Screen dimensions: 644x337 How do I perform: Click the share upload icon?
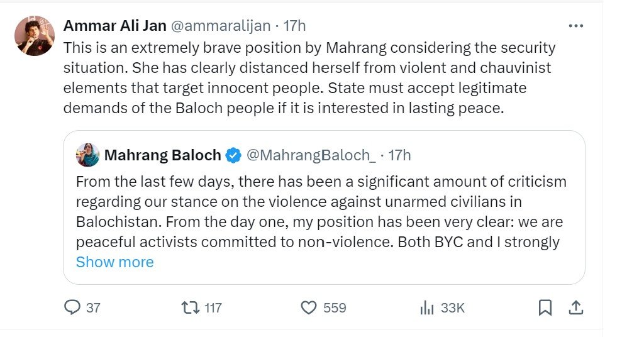[x=575, y=307]
